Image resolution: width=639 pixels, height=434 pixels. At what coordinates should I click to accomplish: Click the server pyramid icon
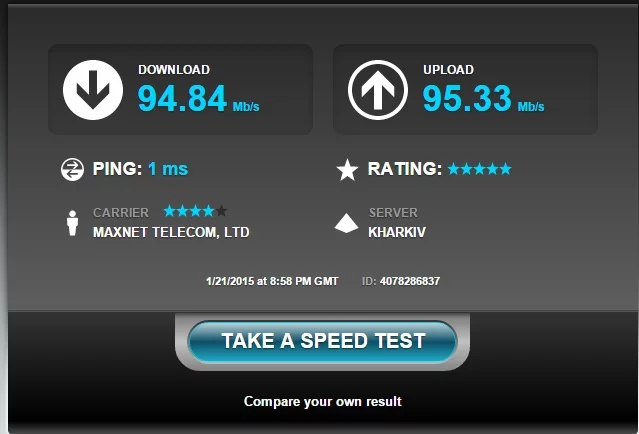346,223
